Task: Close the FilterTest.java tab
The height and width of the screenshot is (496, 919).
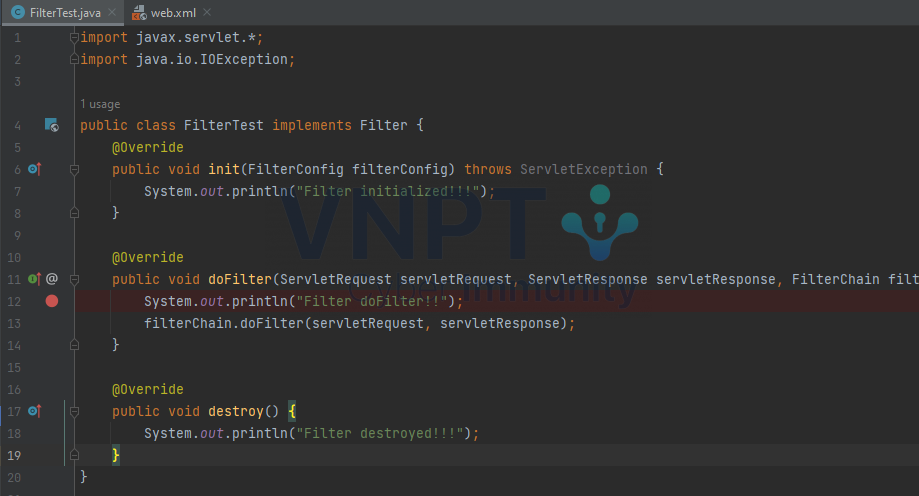Action: coord(110,12)
